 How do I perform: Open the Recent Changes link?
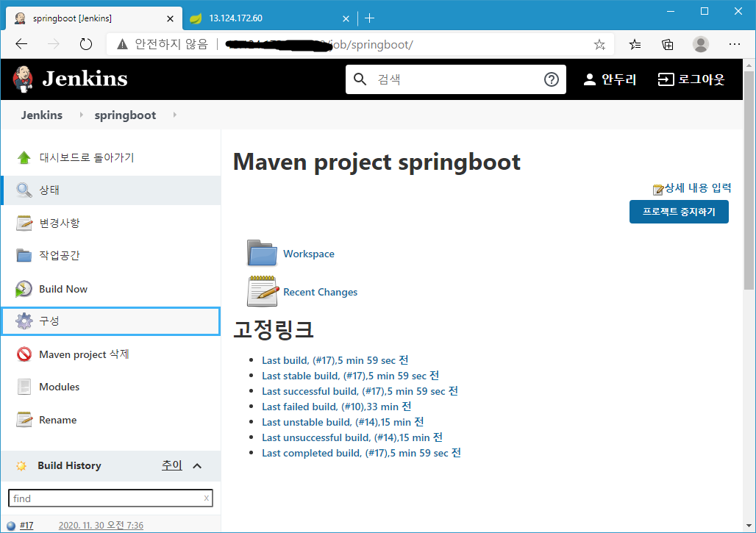pyautogui.click(x=320, y=292)
